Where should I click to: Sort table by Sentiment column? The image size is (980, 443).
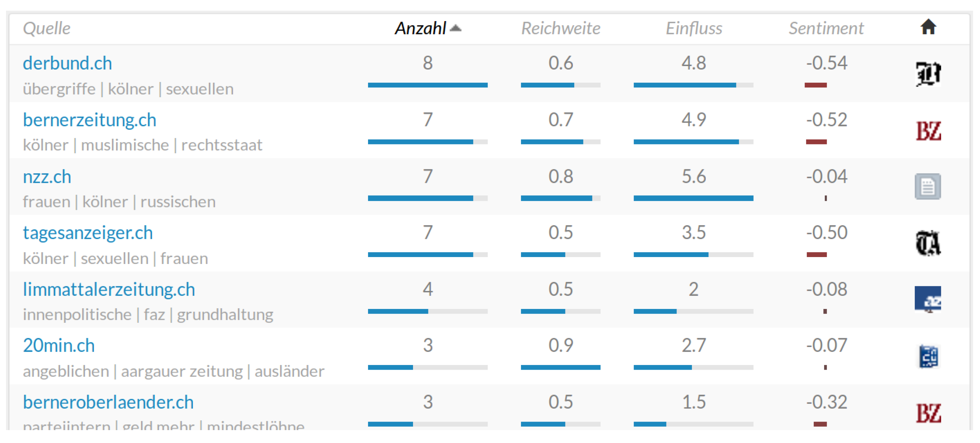point(826,28)
